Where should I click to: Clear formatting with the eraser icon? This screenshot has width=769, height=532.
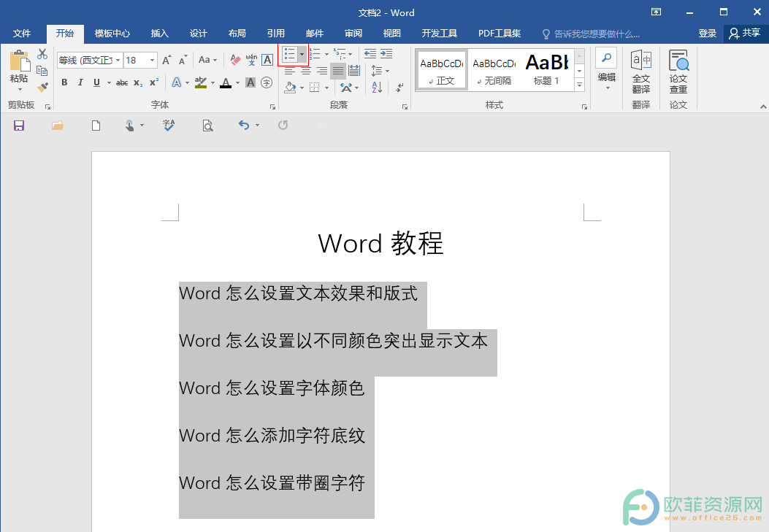click(235, 61)
